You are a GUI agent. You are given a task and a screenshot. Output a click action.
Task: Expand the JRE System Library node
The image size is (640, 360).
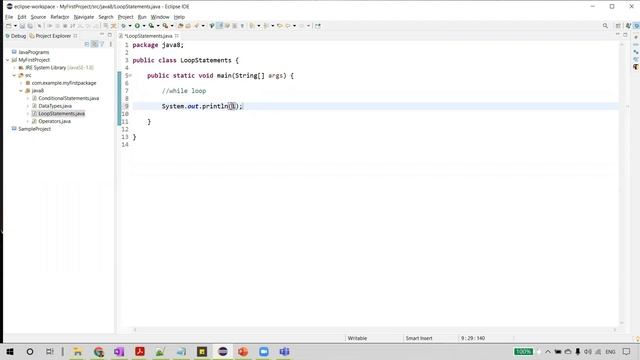pos(14,68)
